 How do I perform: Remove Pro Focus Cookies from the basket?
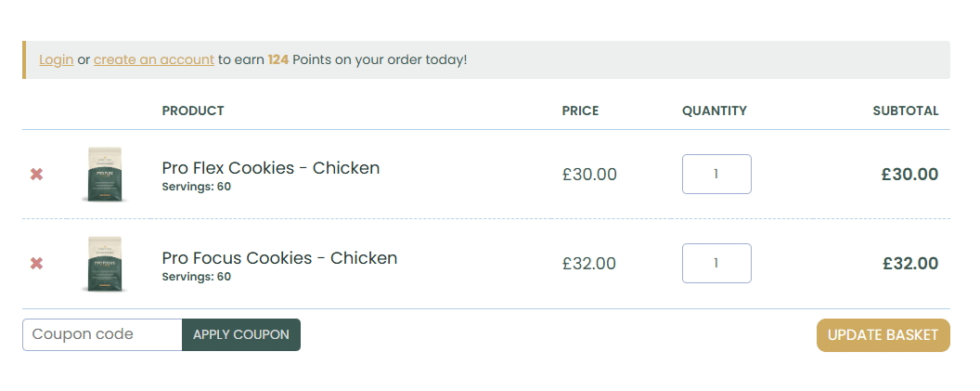(36, 263)
